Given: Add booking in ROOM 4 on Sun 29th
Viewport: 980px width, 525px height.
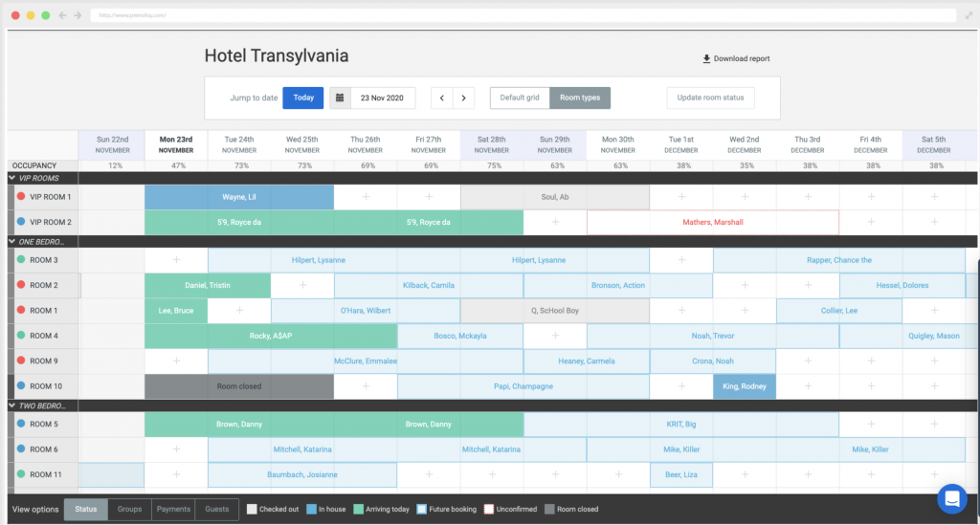Looking at the screenshot, I should pos(555,336).
